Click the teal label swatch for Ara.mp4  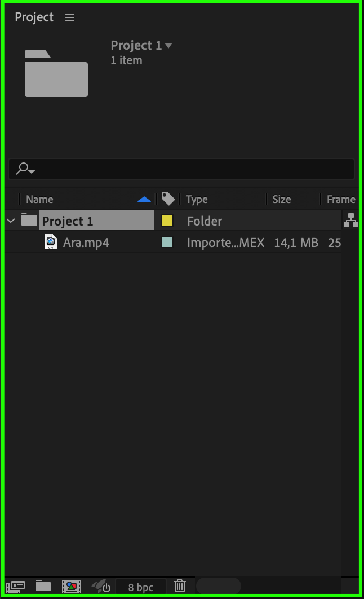(167, 242)
